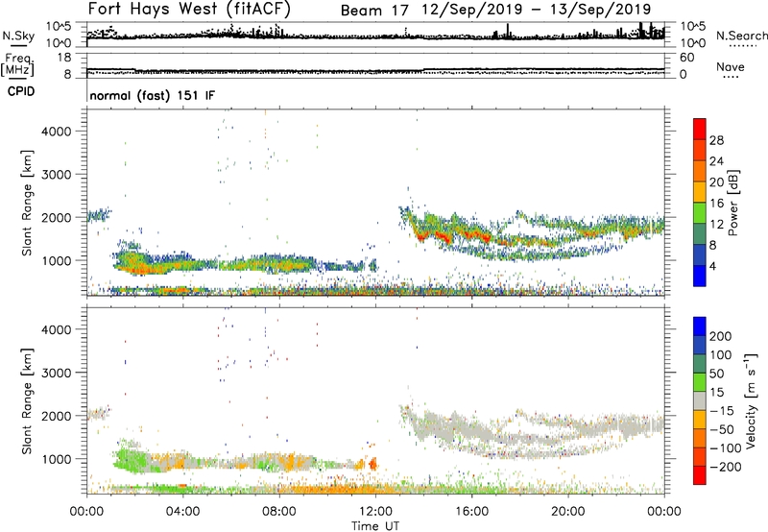Click the '12' value on Power colorbar
This screenshot has height=532, width=768.
click(x=716, y=224)
